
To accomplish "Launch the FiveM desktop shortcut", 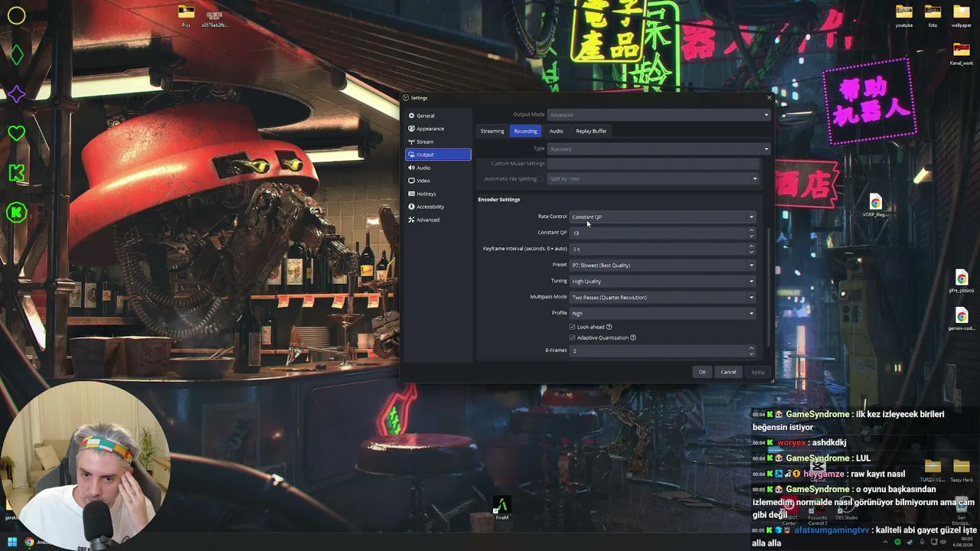I will pyautogui.click(x=501, y=509).
